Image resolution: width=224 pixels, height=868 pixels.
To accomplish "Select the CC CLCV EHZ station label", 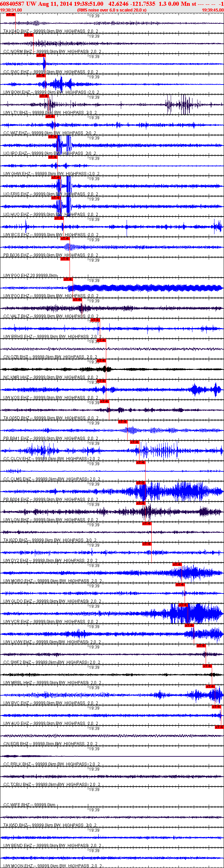I will [52, 459].
